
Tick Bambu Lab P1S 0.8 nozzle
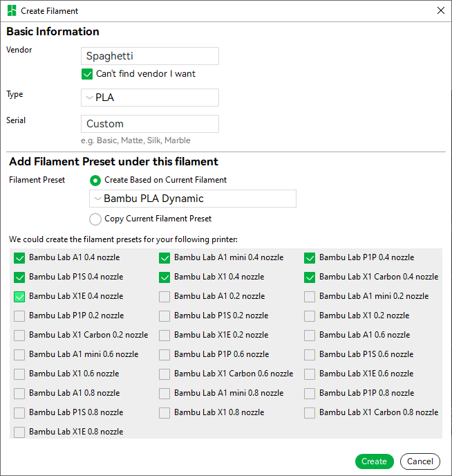tap(19, 413)
